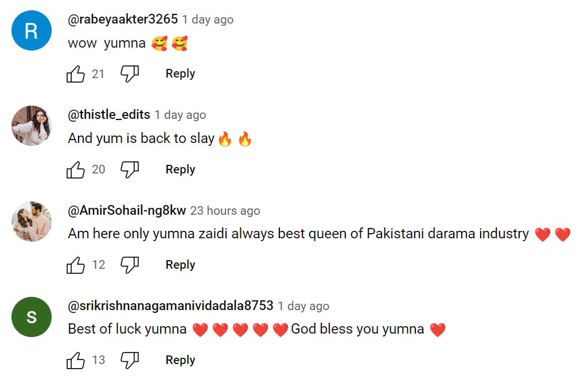Reply to the "Best of luck yumna" comment

click(x=180, y=360)
